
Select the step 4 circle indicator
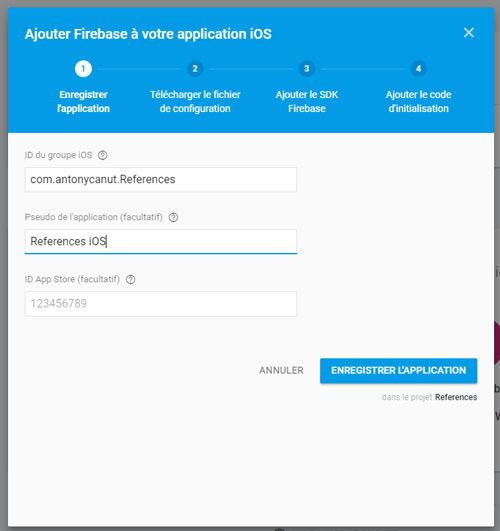[418, 69]
